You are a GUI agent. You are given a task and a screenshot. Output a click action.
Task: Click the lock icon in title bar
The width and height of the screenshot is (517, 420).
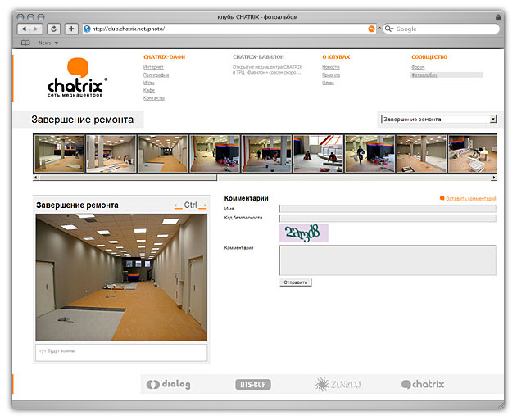pyautogui.click(x=498, y=16)
